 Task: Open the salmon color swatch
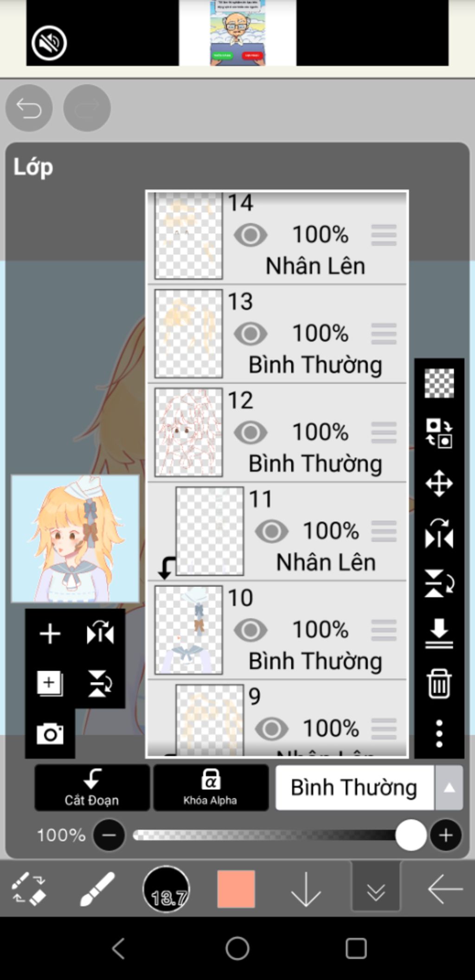(x=236, y=889)
